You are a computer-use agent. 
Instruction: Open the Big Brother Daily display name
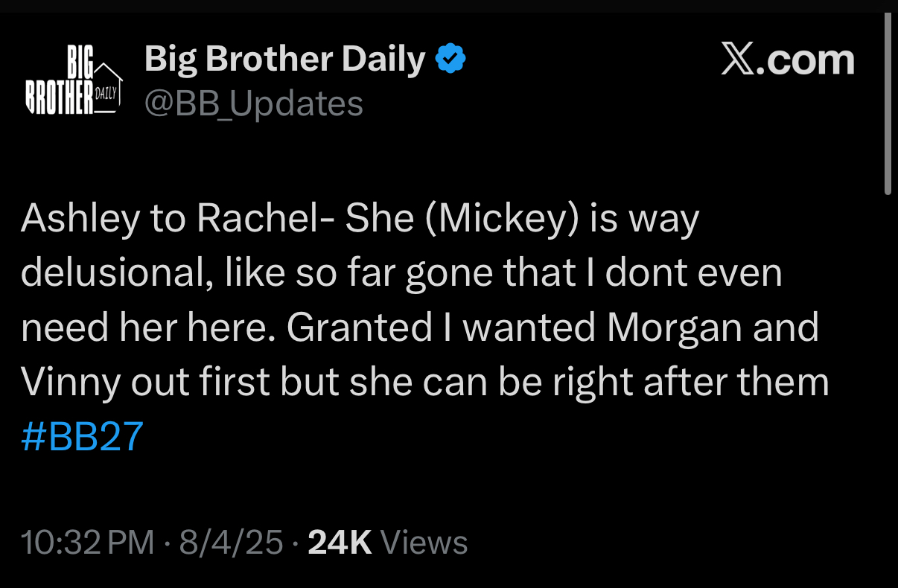click(x=284, y=59)
